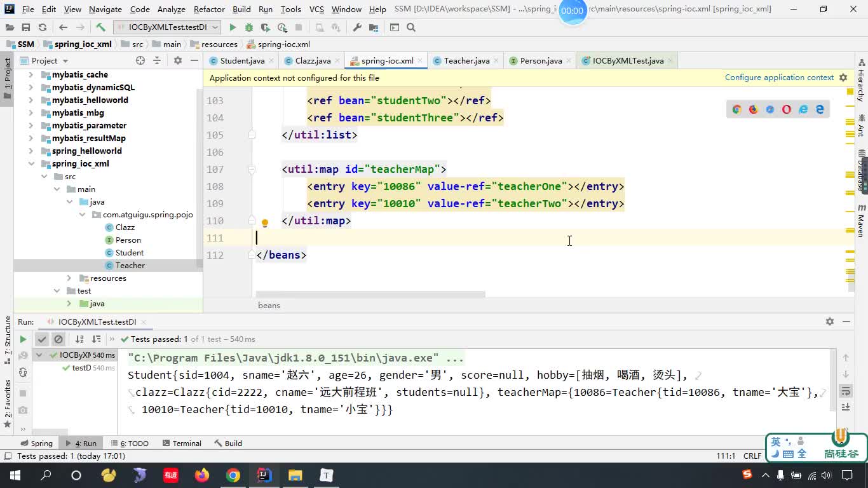Start debugging with the bug icon

(249, 27)
